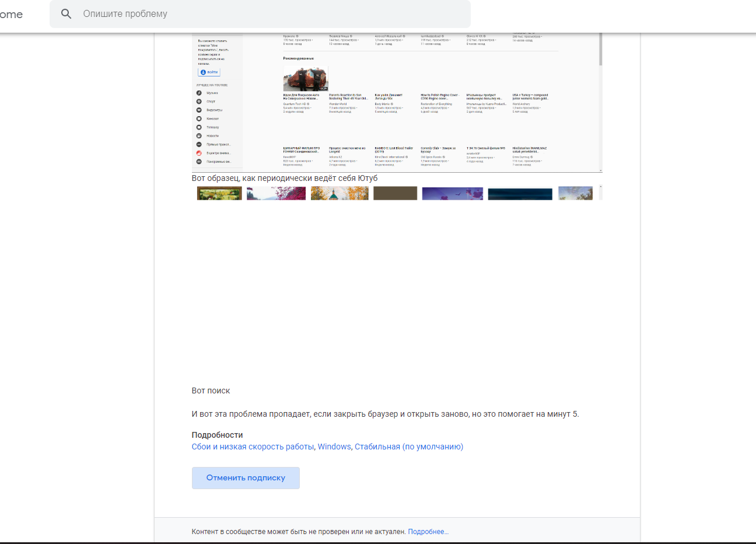
Task: Open the embedded YouTube homepage screenshot
Action: [x=397, y=102]
